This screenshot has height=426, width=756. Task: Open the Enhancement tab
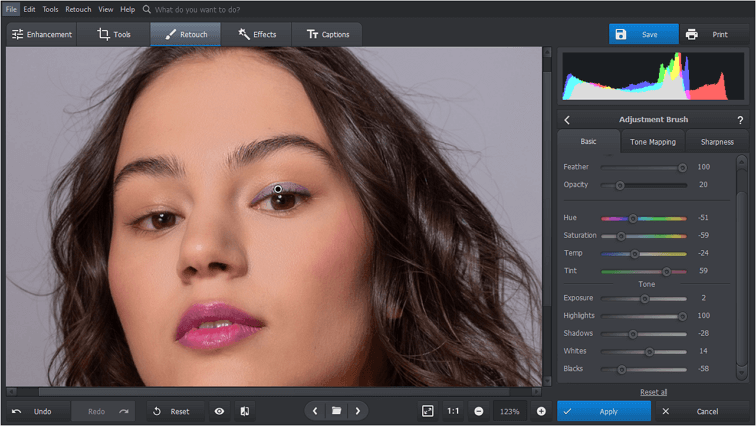coord(41,34)
